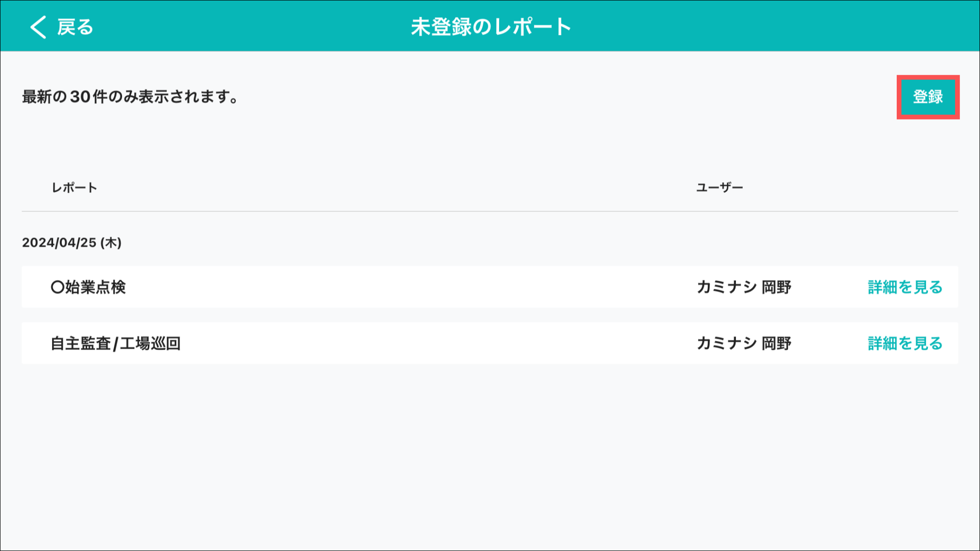The height and width of the screenshot is (551, 980).
Task: Click the 最新の30件のみ表示されます notice text
Action: point(130,97)
